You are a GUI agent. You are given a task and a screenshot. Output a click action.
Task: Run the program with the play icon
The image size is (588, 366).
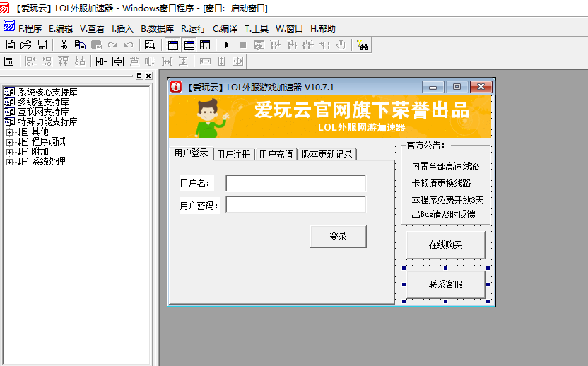click(226, 45)
